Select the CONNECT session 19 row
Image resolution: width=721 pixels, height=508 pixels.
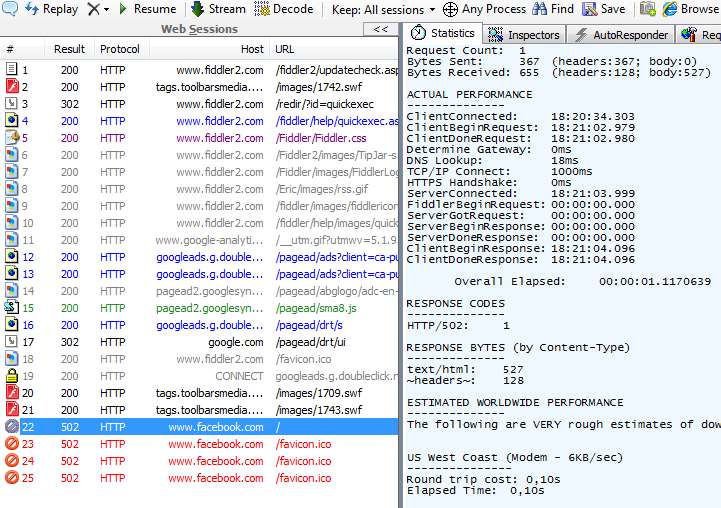[x=200, y=376]
